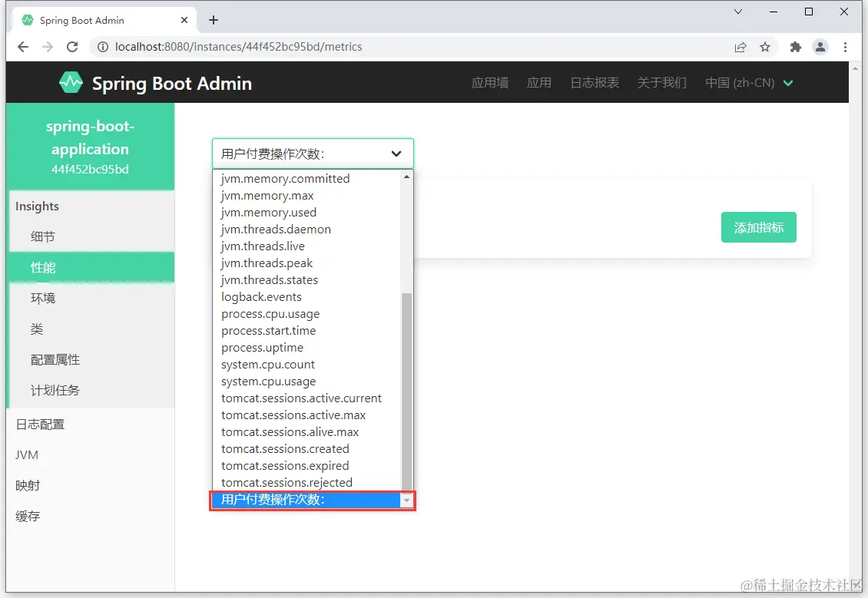Screen dimensions: 868x598
Task: Click the page scrollbar up arrow
Action: [855, 68]
